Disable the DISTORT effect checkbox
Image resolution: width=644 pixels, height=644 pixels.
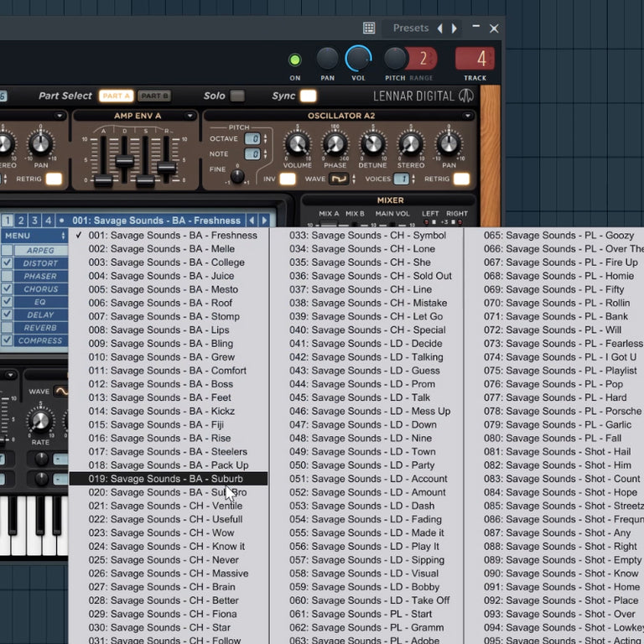(x=7, y=263)
